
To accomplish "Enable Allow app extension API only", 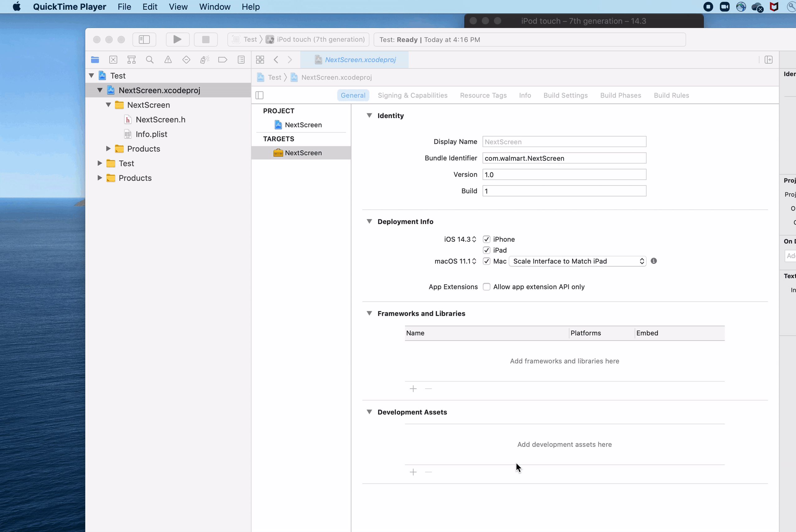I will click(x=486, y=287).
